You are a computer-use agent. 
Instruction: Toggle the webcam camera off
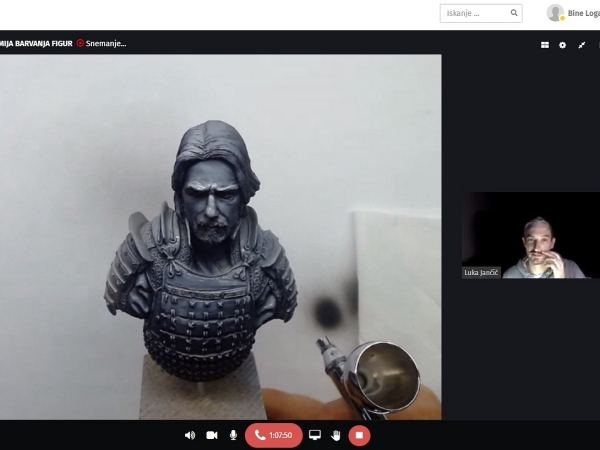[x=212, y=435]
